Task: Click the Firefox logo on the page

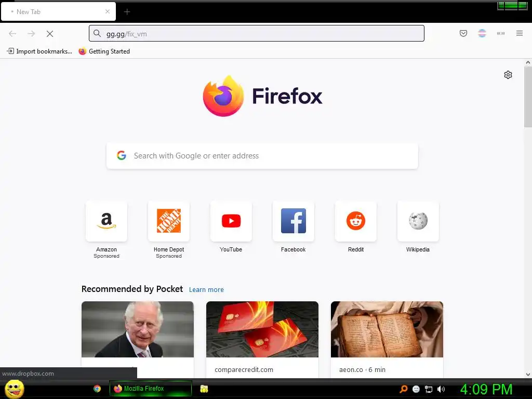Action: (x=262, y=96)
